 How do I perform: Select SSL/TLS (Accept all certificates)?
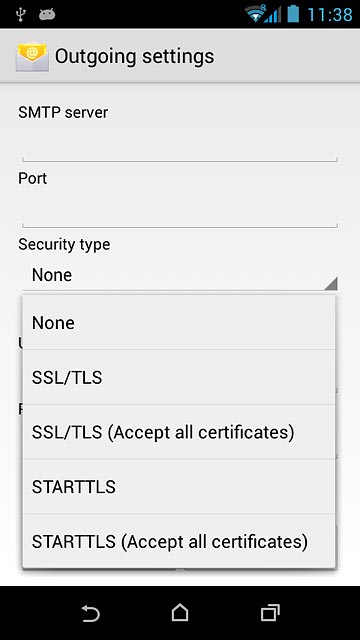(x=179, y=432)
